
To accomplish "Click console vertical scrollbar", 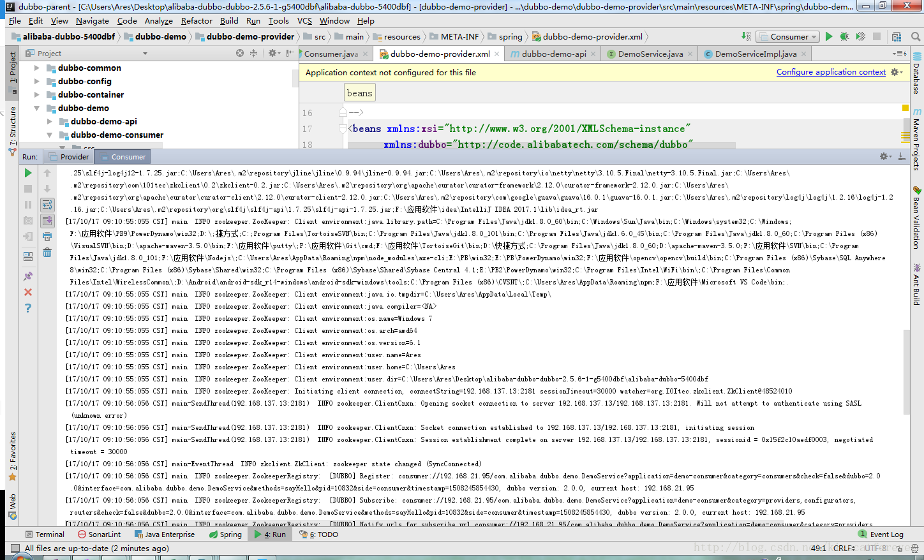I will (906, 373).
